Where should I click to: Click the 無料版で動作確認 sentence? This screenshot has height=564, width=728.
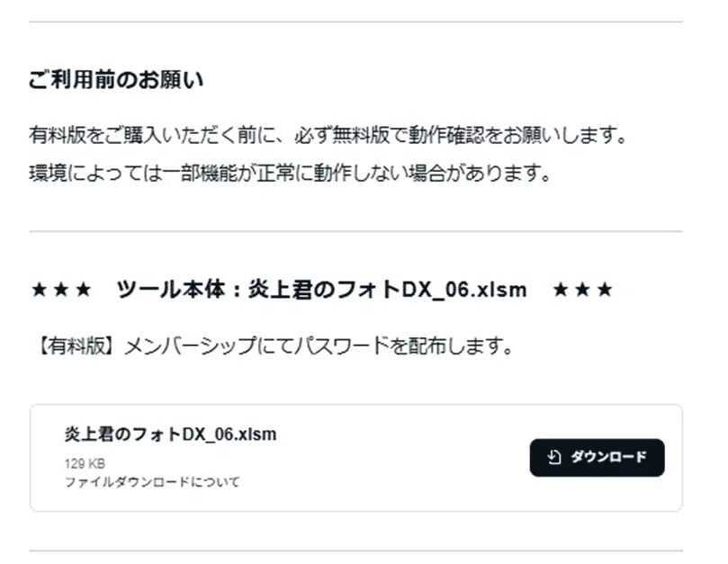click(328, 135)
